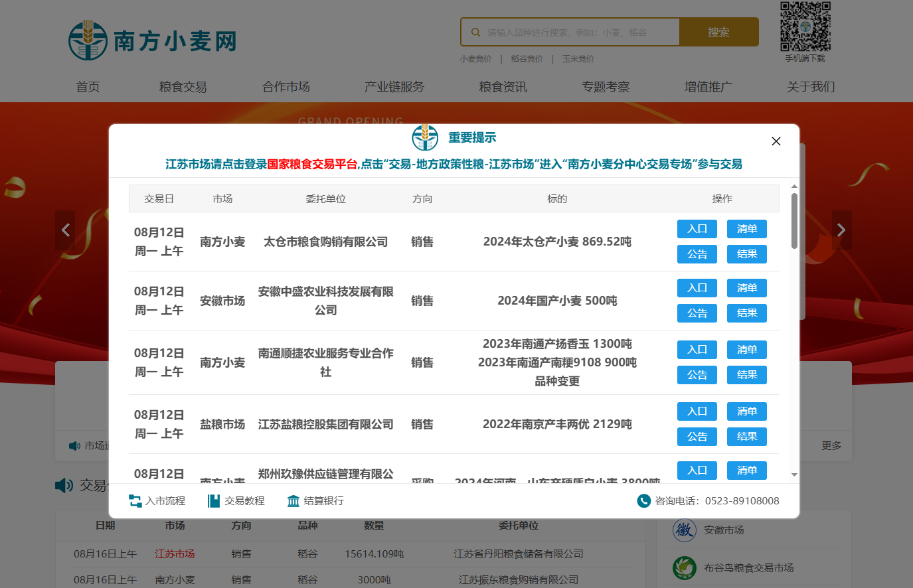Select the 安徽市场 badge icon in sidebar
913x588 pixels.
click(685, 530)
